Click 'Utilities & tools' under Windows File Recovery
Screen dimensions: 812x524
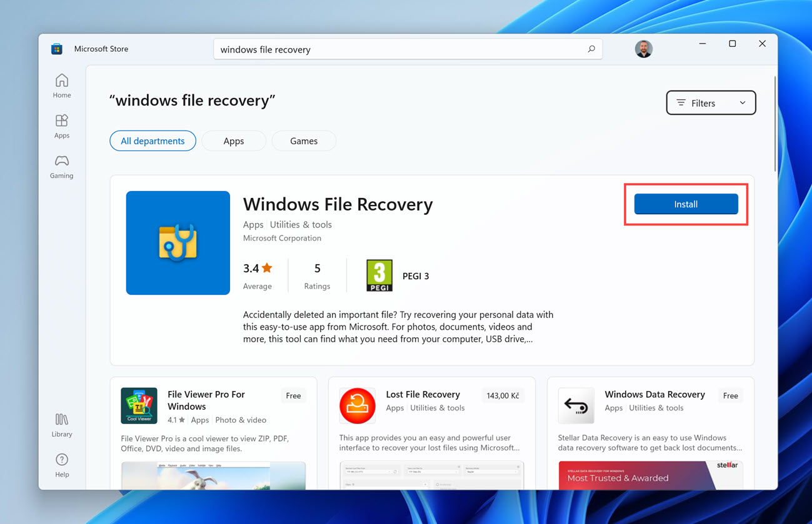(301, 225)
